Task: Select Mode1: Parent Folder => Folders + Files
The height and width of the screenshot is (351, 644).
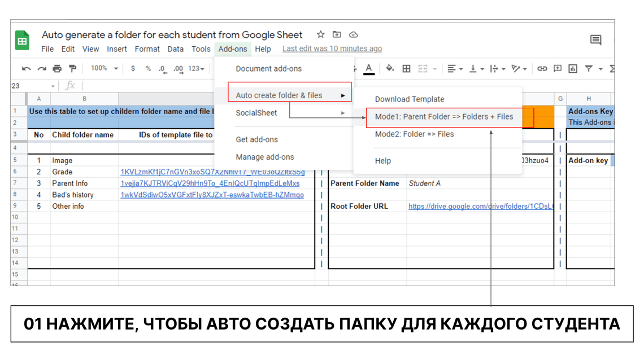Action: tap(444, 117)
